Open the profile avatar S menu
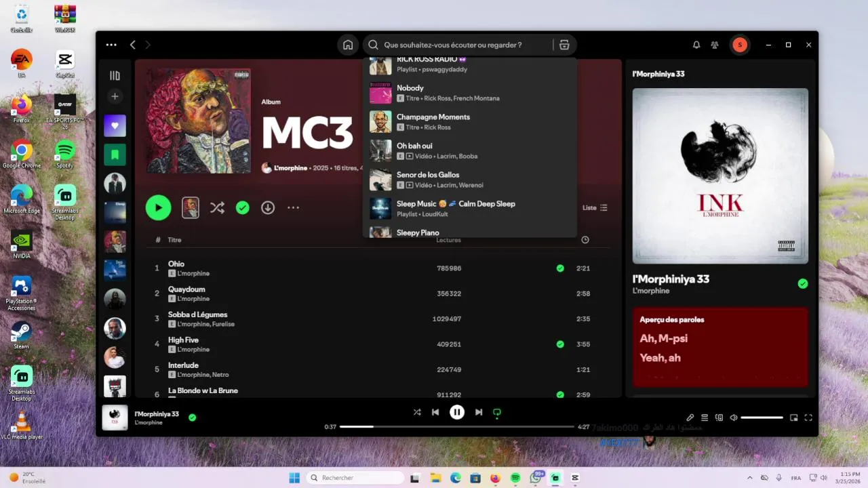 pos(740,45)
